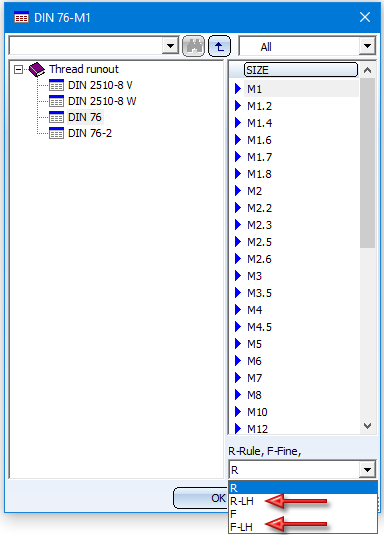Open the All filter dropdown

pos(367,46)
